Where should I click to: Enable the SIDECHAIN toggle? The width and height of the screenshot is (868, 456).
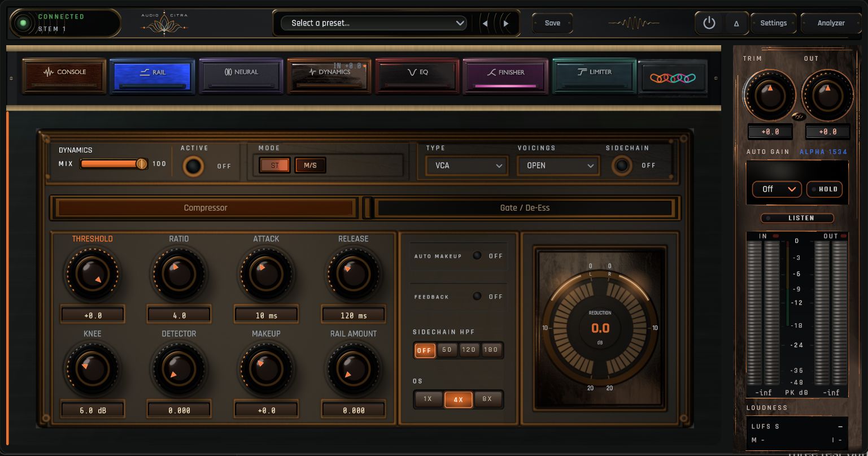pos(622,166)
